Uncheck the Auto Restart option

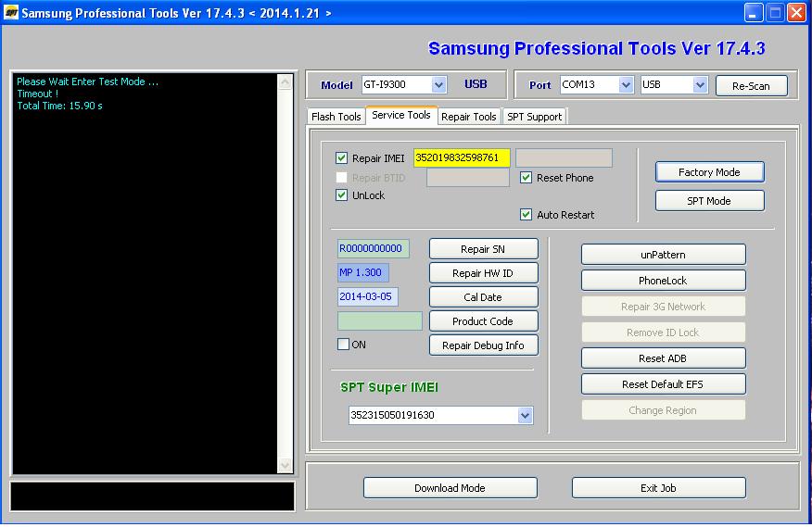click(526, 214)
